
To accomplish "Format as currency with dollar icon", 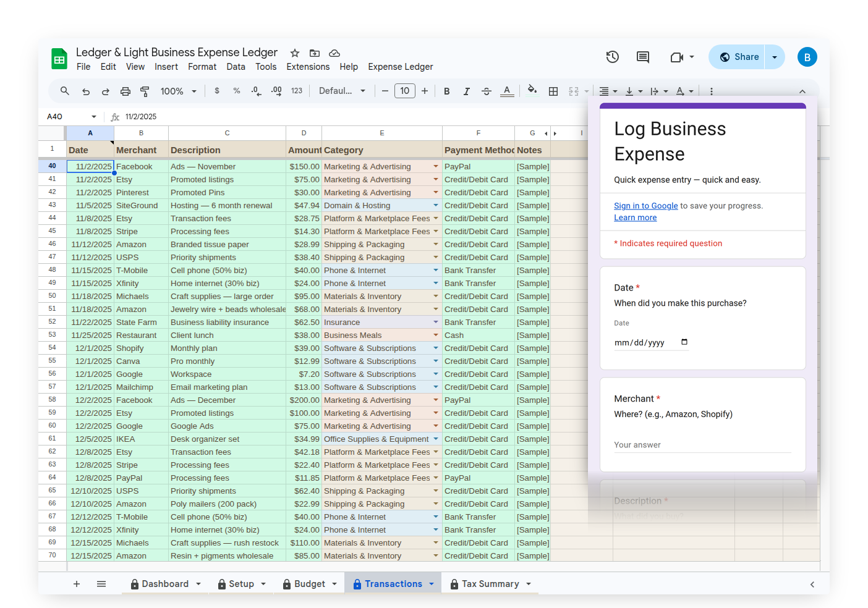I will pos(217,91).
